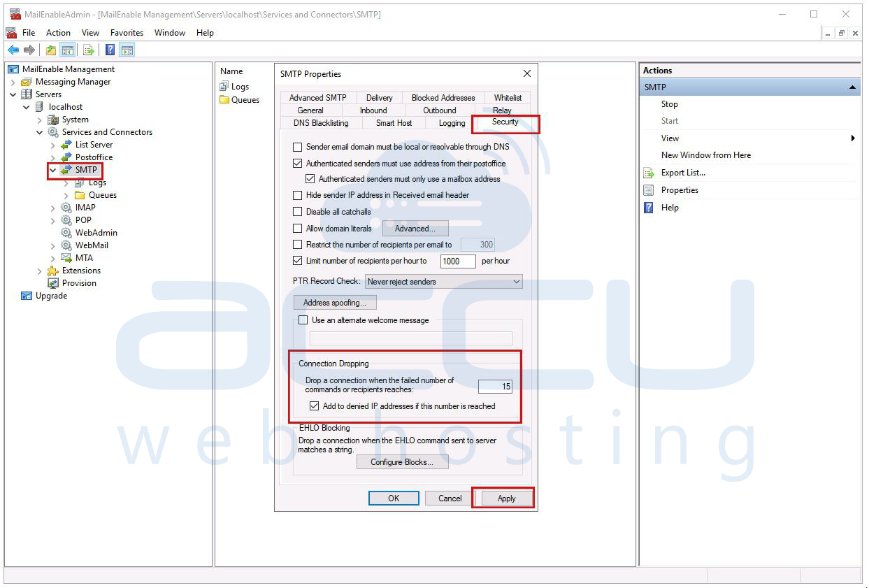Collapse the Services and Connectors node
Viewport: 869px width, 588px height.
coord(40,132)
